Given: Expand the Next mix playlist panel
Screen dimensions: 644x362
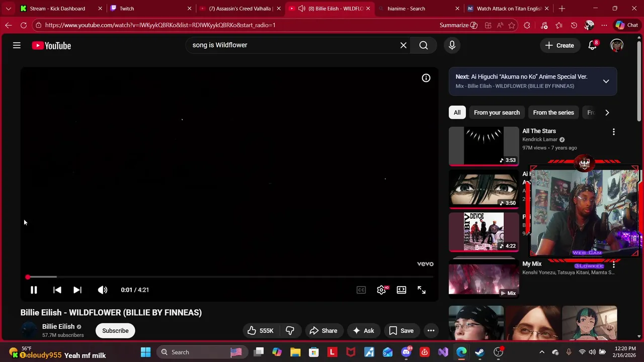Looking at the screenshot, I should (606, 81).
